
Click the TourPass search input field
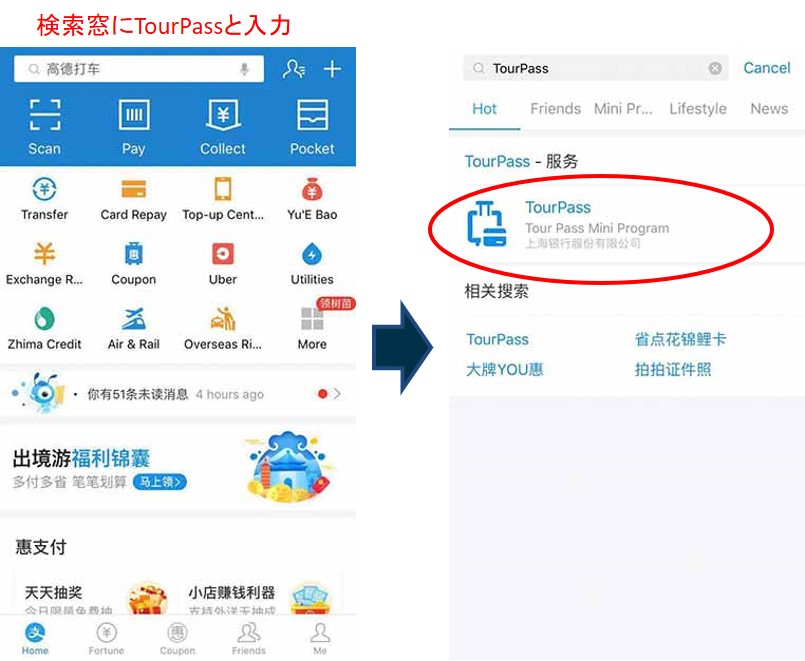596,68
